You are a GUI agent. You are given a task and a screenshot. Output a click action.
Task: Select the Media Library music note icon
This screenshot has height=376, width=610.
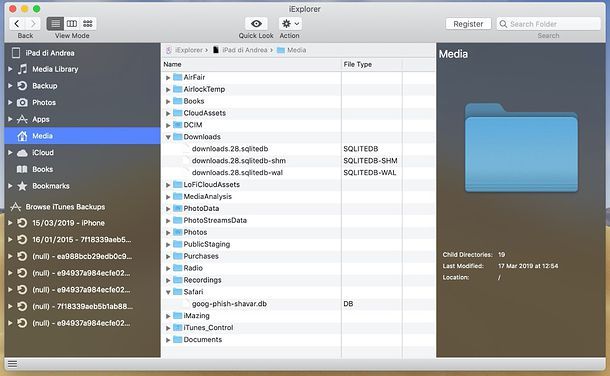coord(23,69)
